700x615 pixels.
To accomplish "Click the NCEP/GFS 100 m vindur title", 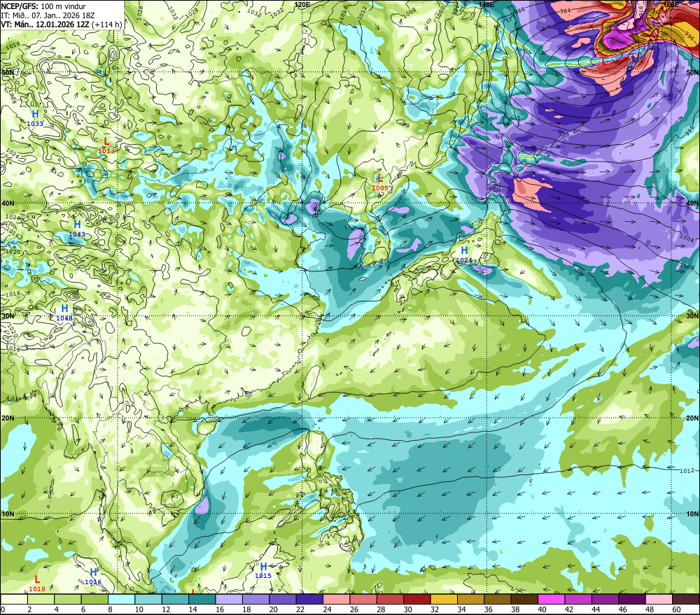I will click(x=43, y=6).
